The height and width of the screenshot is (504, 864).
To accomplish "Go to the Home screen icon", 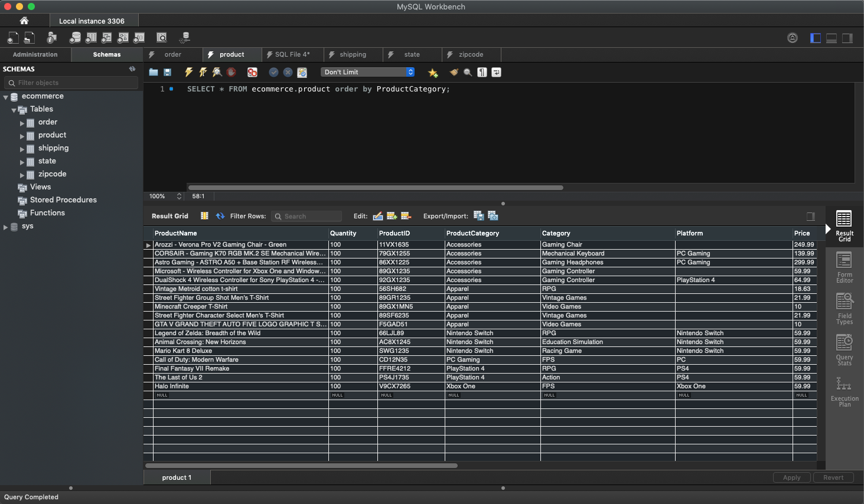I will (x=24, y=21).
